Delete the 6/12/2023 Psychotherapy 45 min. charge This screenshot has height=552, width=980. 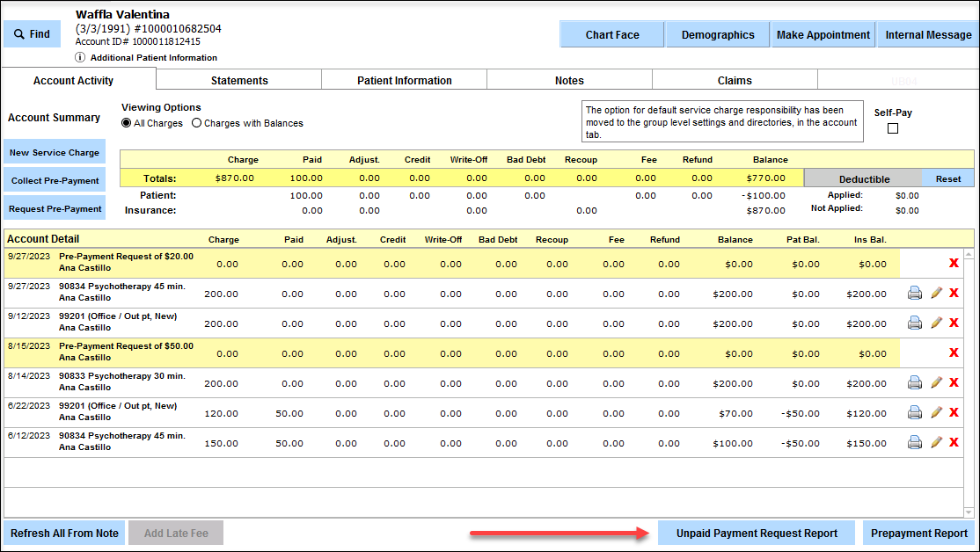pyautogui.click(x=954, y=442)
